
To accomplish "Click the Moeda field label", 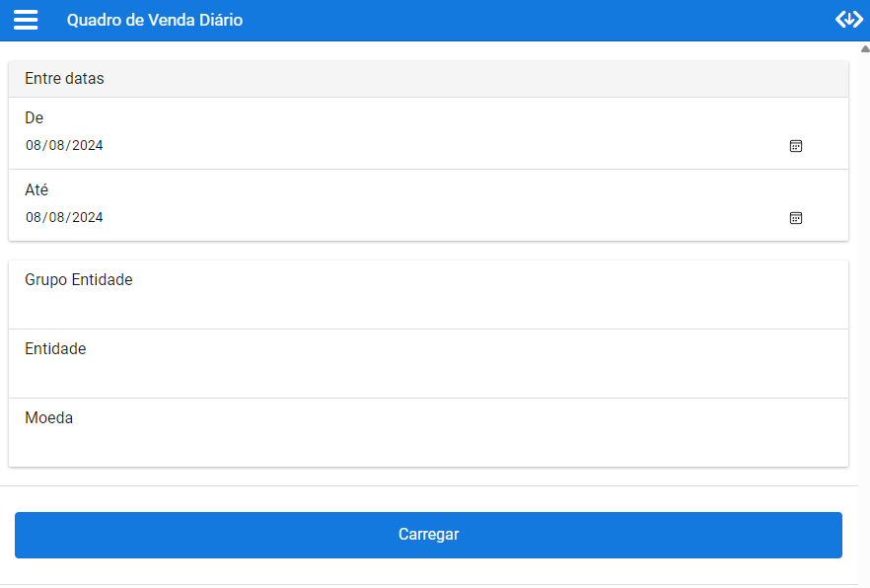I will [49, 418].
